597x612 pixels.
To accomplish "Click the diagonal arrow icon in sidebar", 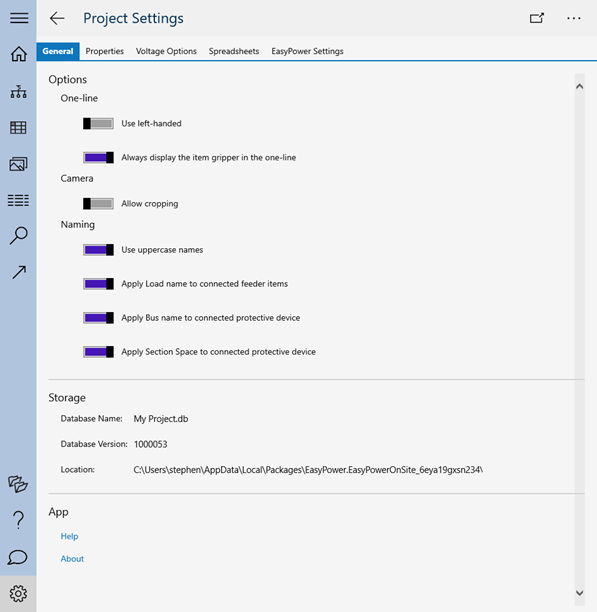I will tap(19, 272).
